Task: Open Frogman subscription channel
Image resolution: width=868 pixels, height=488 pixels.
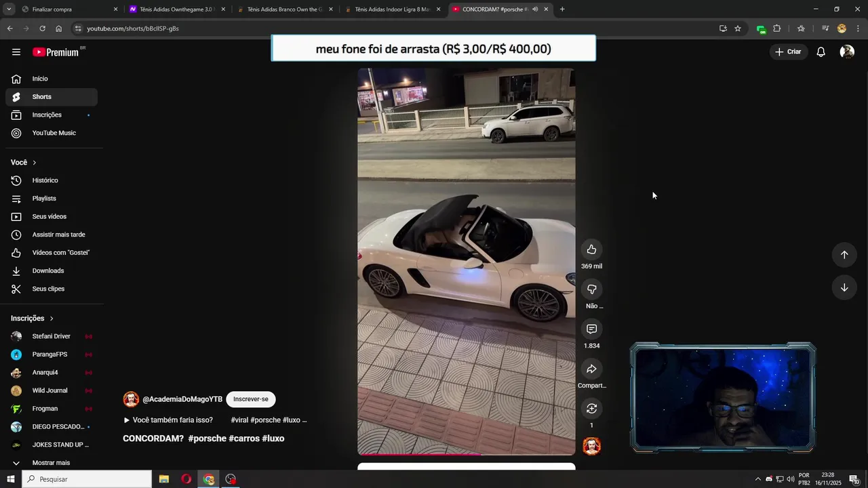Action: click(x=52, y=409)
